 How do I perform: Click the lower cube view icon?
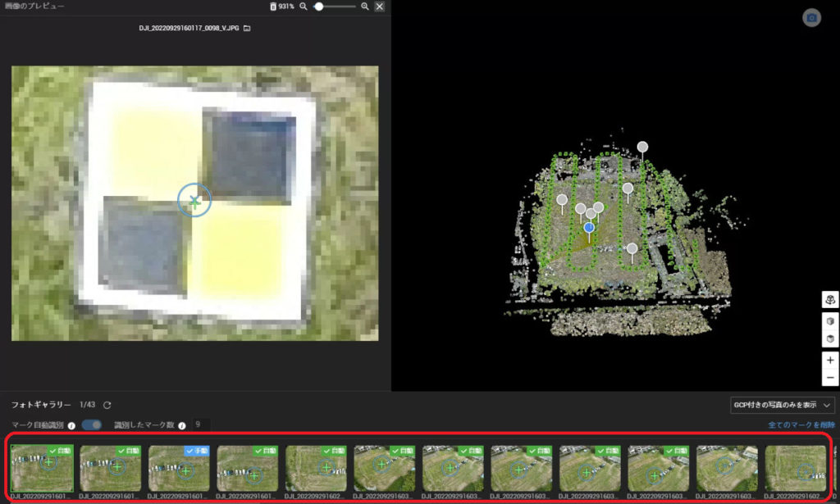(x=830, y=338)
